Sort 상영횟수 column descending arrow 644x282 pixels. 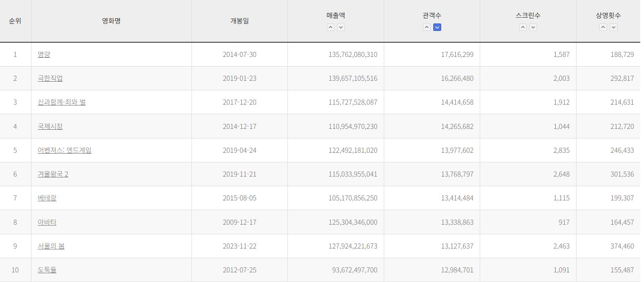click(x=613, y=27)
